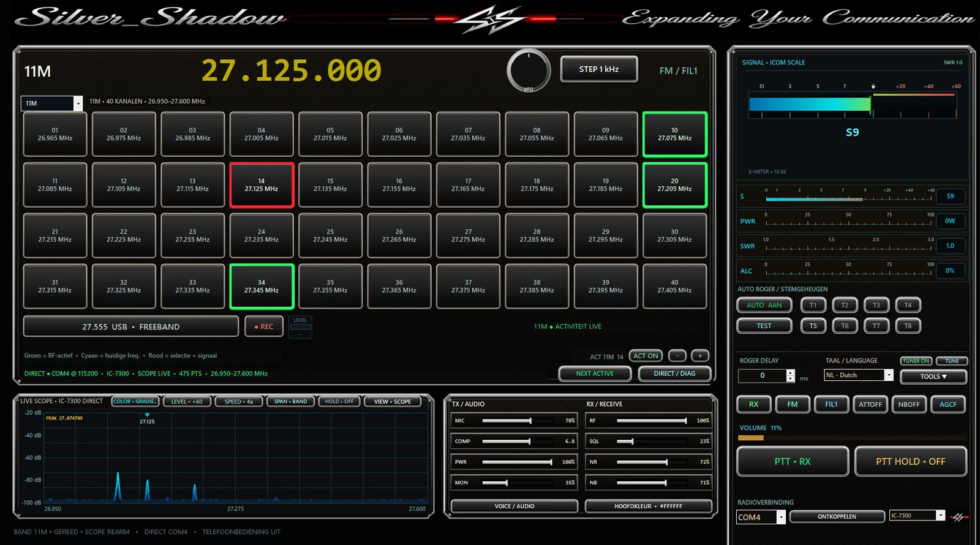Click the 27.125.000 frequency display
Image resolution: width=980 pixels, height=545 pixels.
tap(292, 70)
